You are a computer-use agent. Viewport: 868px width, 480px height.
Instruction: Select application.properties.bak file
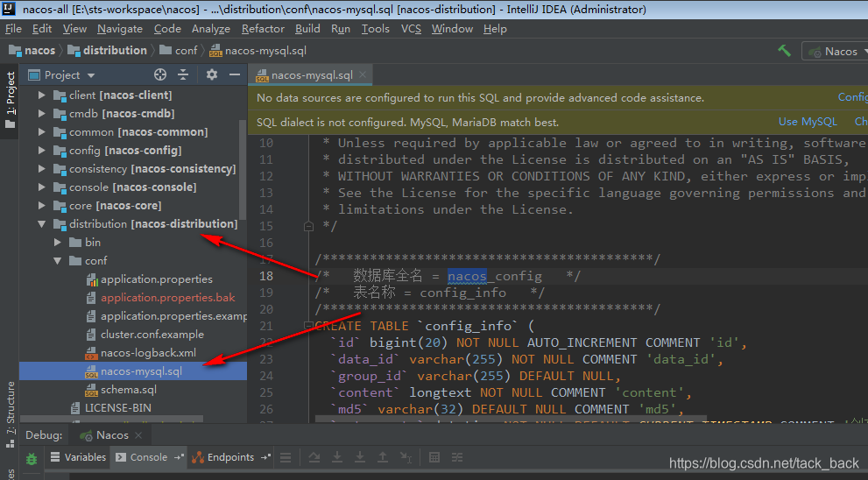pyautogui.click(x=161, y=298)
